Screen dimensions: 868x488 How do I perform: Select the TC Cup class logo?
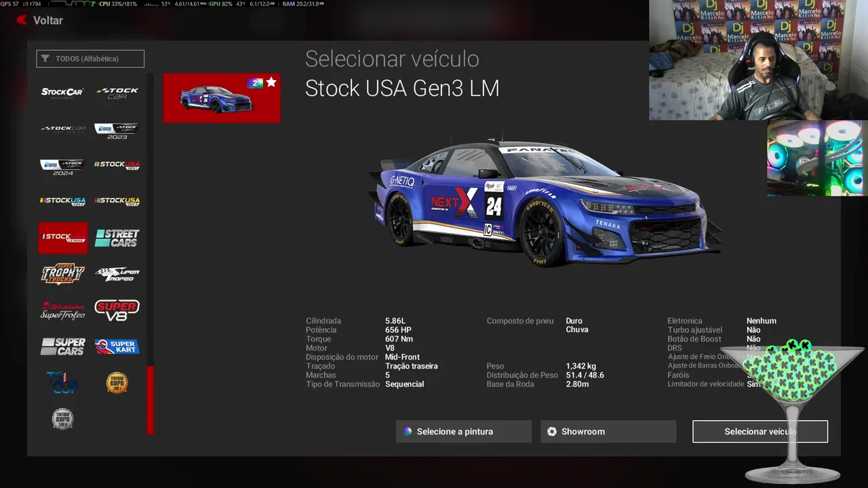point(62,383)
